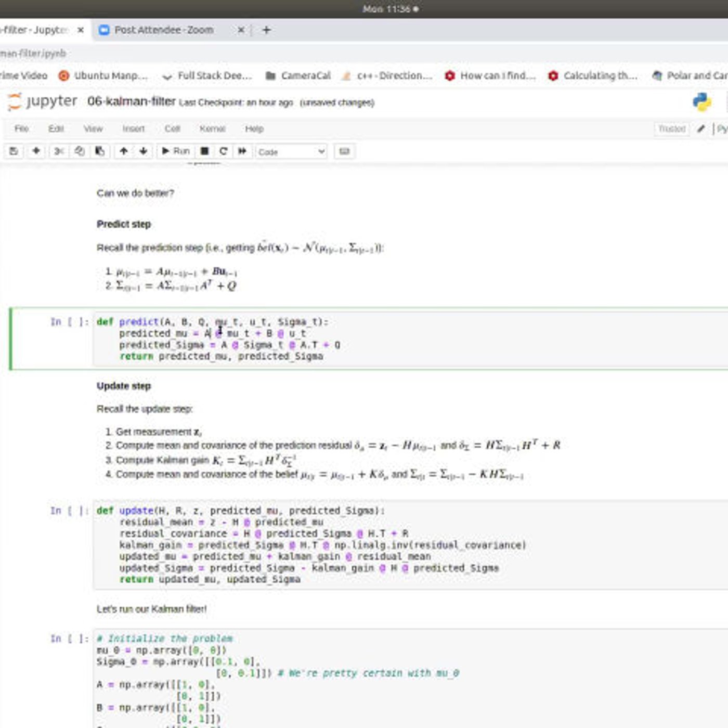Expand the Code cell type dropdown

(x=291, y=152)
